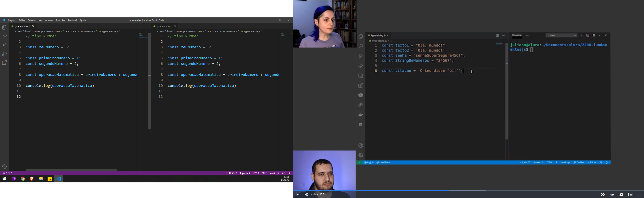The width and height of the screenshot is (644, 198).
Task: Open Source Control in purple-bar VS Code window
Action: tap(4, 45)
